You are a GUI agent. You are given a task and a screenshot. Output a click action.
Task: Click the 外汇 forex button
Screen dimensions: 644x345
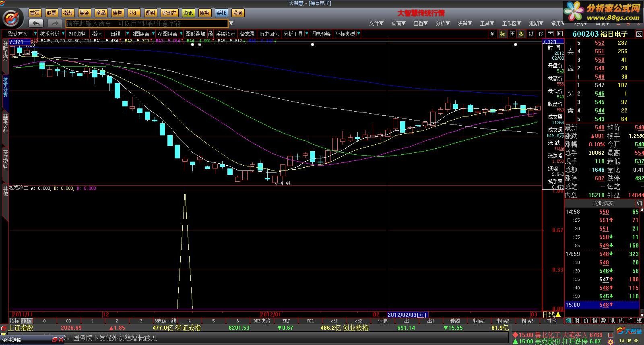click(134, 13)
